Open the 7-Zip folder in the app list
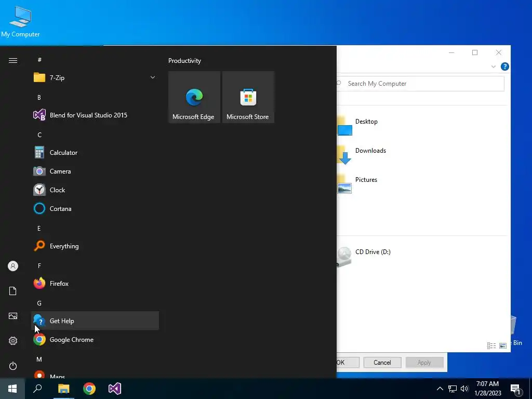 (x=95, y=78)
